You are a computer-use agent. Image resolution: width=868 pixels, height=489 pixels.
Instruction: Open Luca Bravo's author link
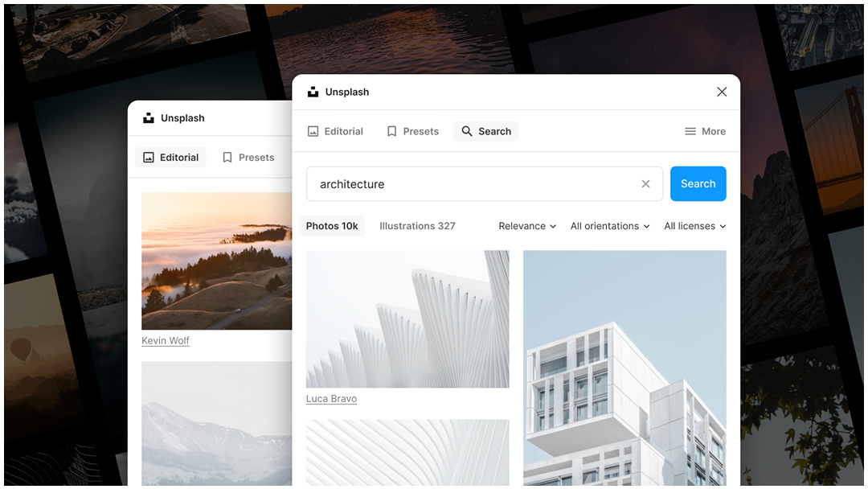331,399
